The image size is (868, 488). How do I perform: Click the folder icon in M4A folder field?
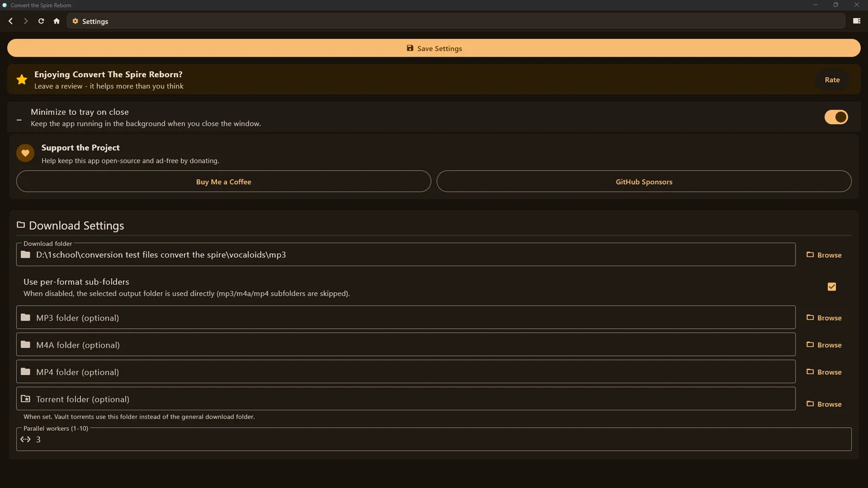[x=25, y=345]
